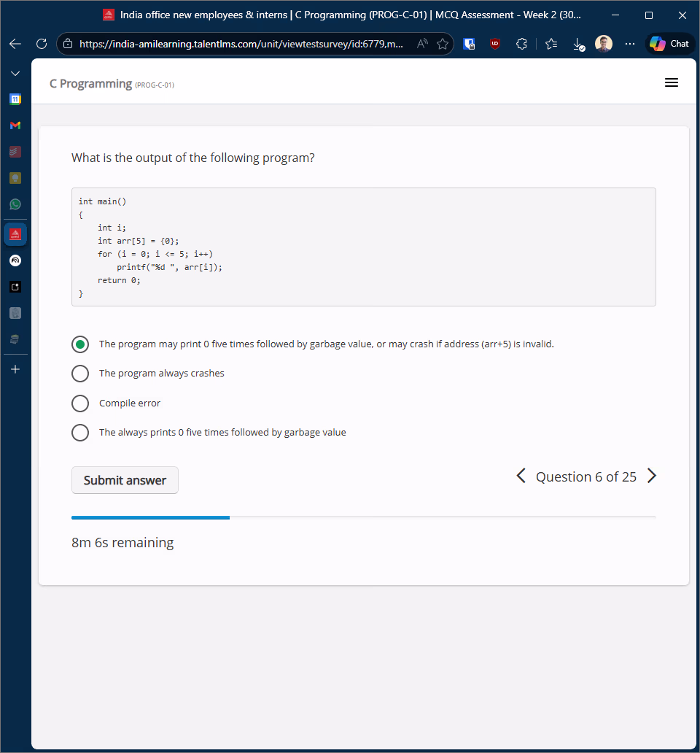Click the Bitwarden extension icon
Viewport: 700px width, 753px height.
coord(470,45)
